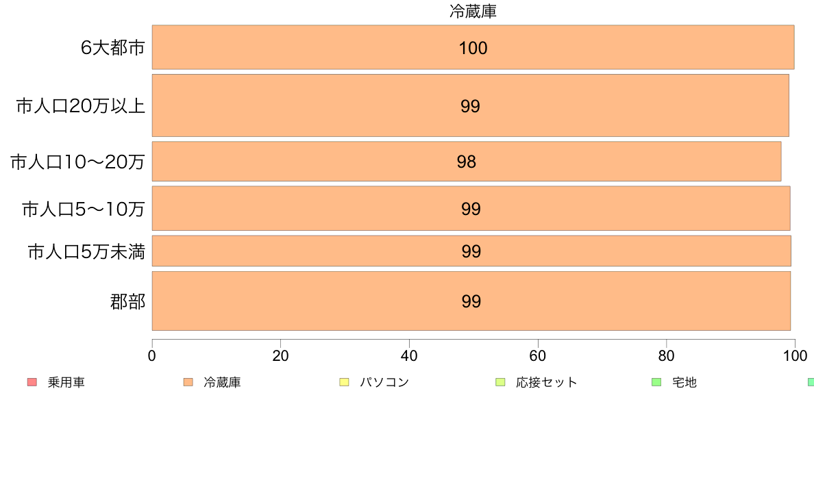The width and height of the screenshot is (814, 504).
Task: Select the 冷蔵庫 legend label
Action: point(222,383)
